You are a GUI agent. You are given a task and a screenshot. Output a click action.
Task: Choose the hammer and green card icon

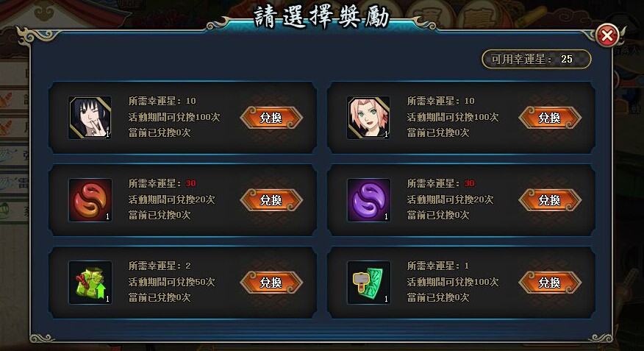[x=368, y=283]
